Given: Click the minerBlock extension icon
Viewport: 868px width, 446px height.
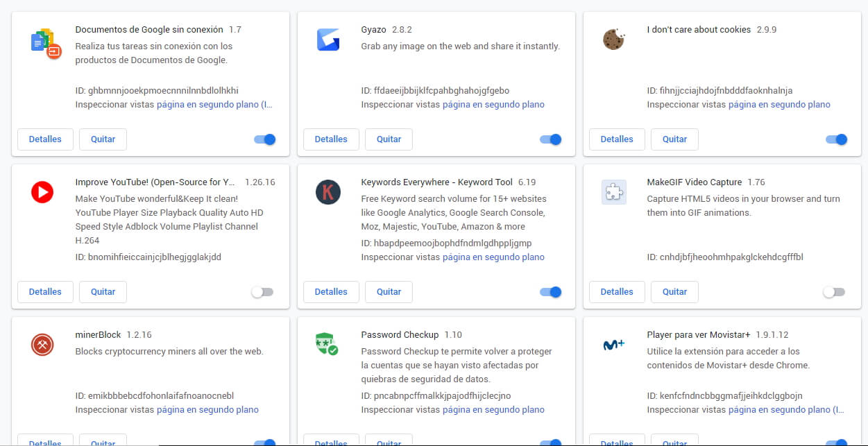Looking at the screenshot, I should (42, 345).
